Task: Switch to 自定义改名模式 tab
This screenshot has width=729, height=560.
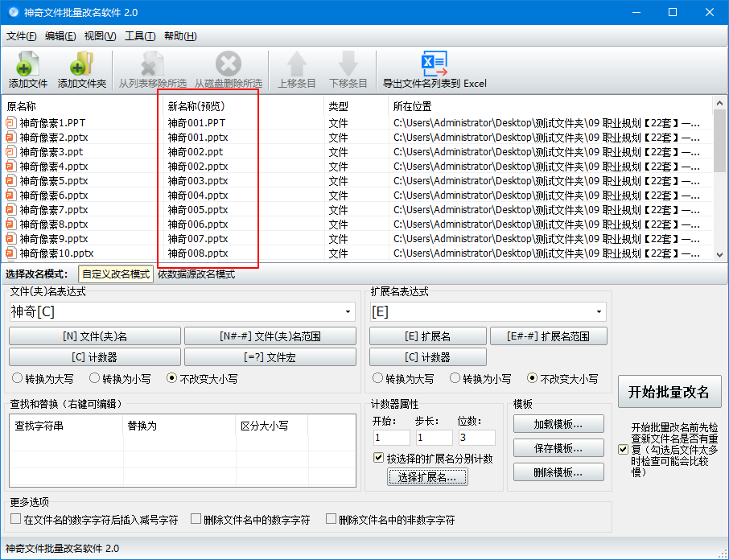Action: click(x=116, y=274)
